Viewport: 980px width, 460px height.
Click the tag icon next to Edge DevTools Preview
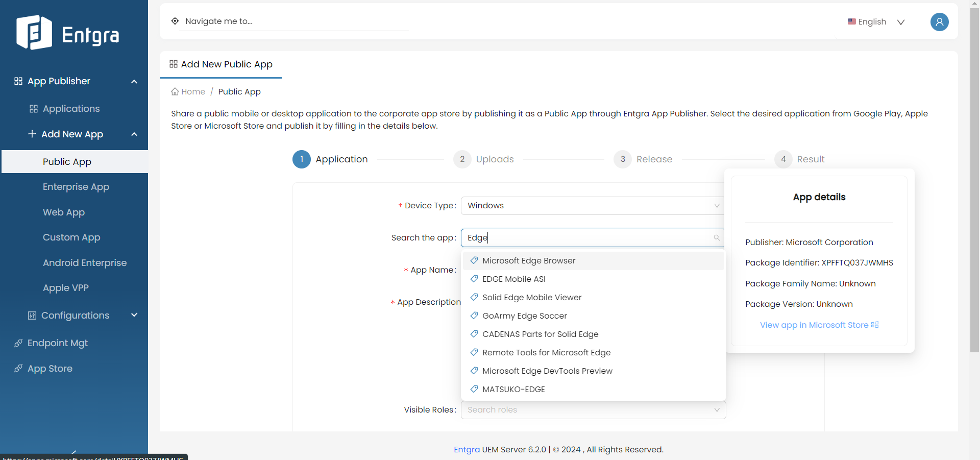[x=474, y=371]
